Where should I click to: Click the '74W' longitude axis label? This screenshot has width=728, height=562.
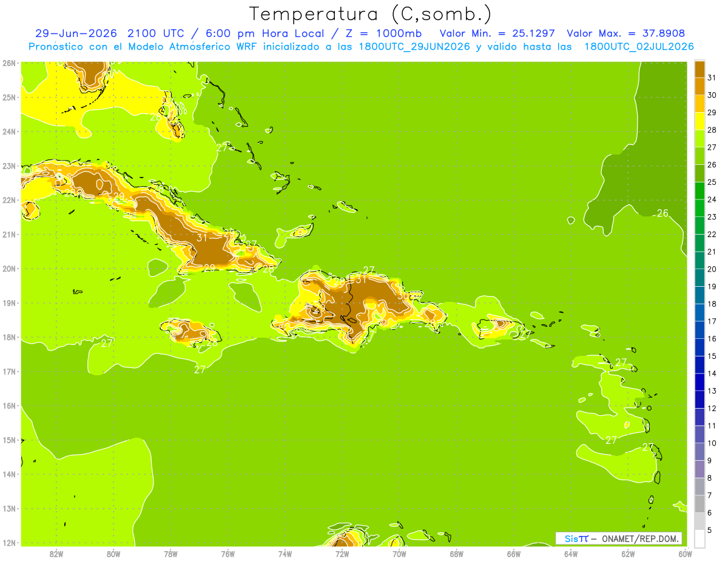pos(285,554)
